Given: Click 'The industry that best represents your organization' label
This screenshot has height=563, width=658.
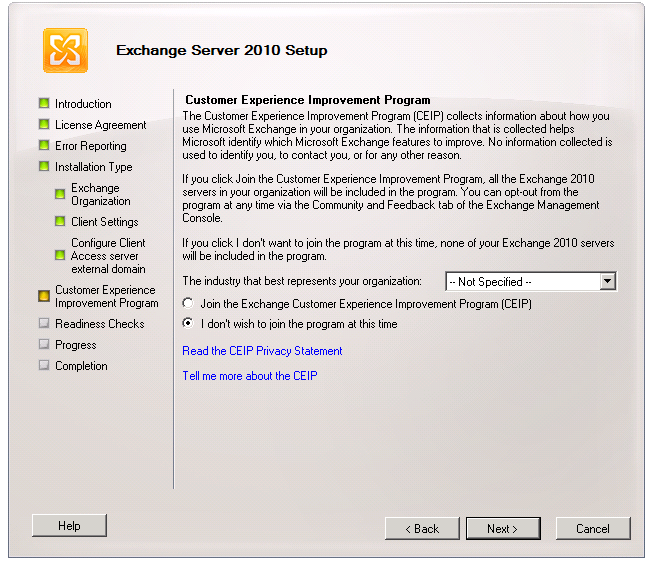Looking at the screenshot, I should pyautogui.click(x=302, y=281).
